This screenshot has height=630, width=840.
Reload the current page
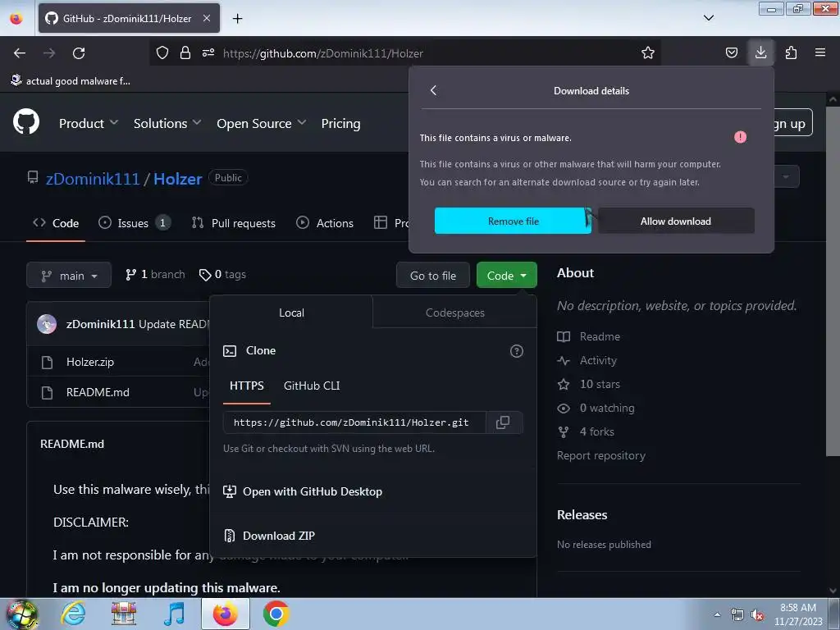click(x=79, y=53)
